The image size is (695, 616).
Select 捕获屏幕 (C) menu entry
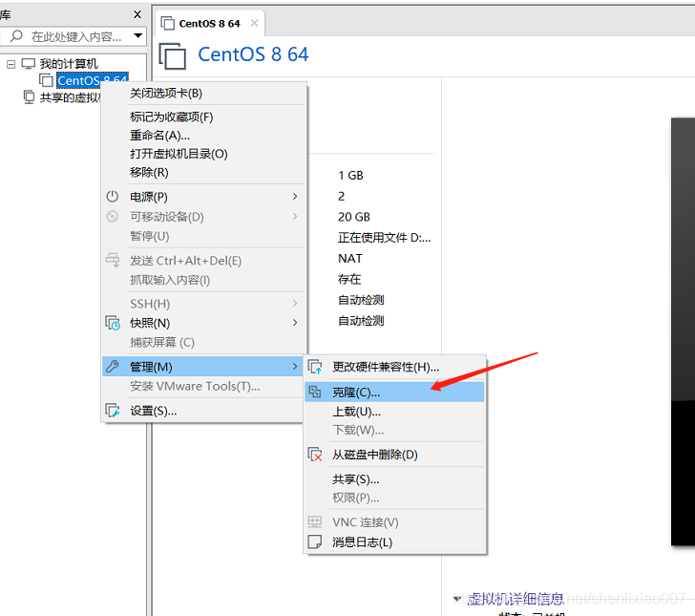pos(203,342)
